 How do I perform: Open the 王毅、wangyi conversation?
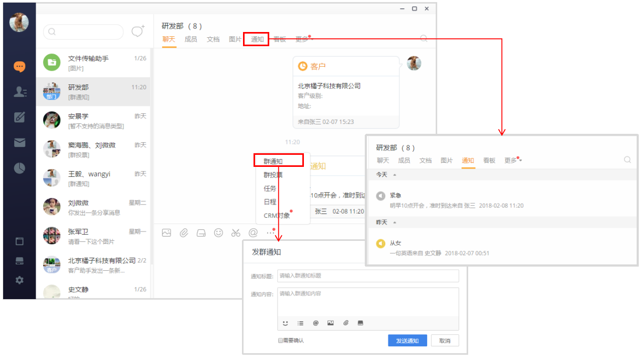(93, 178)
